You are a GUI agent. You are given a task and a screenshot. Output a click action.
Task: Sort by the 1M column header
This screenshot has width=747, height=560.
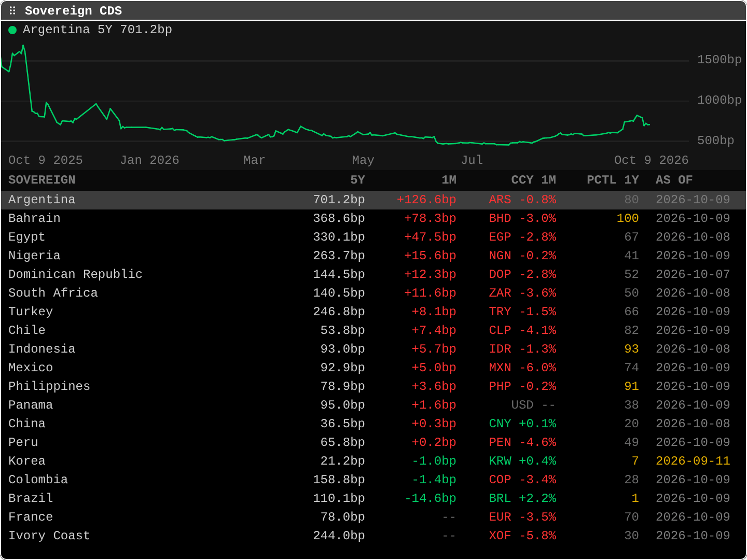click(x=449, y=180)
